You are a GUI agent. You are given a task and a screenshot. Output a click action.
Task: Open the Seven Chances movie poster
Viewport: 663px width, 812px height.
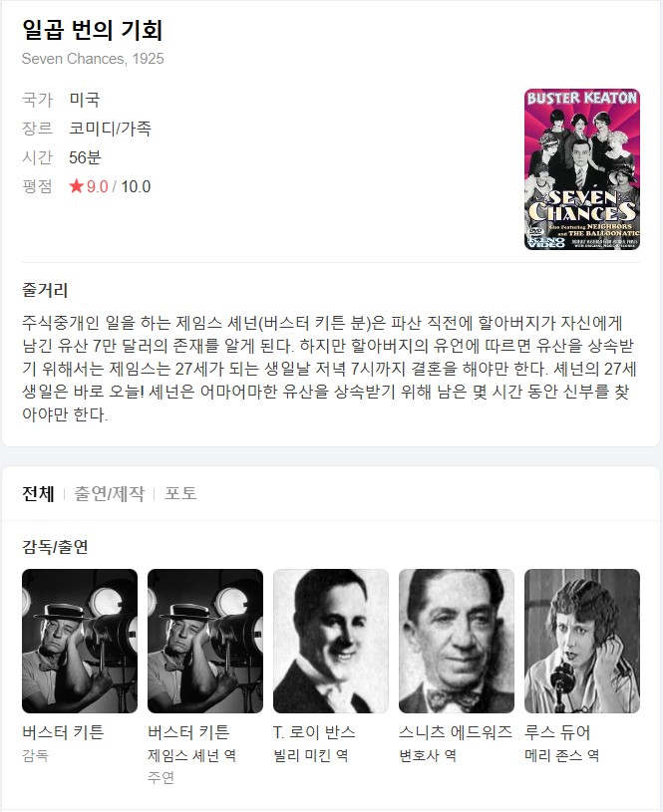coord(582,169)
